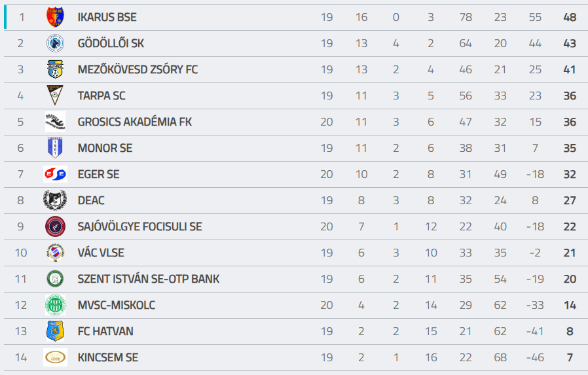The height and width of the screenshot is (375, 588).
Task: Click the Gödöllői SK team logo
Action: (x=55, y=43)
